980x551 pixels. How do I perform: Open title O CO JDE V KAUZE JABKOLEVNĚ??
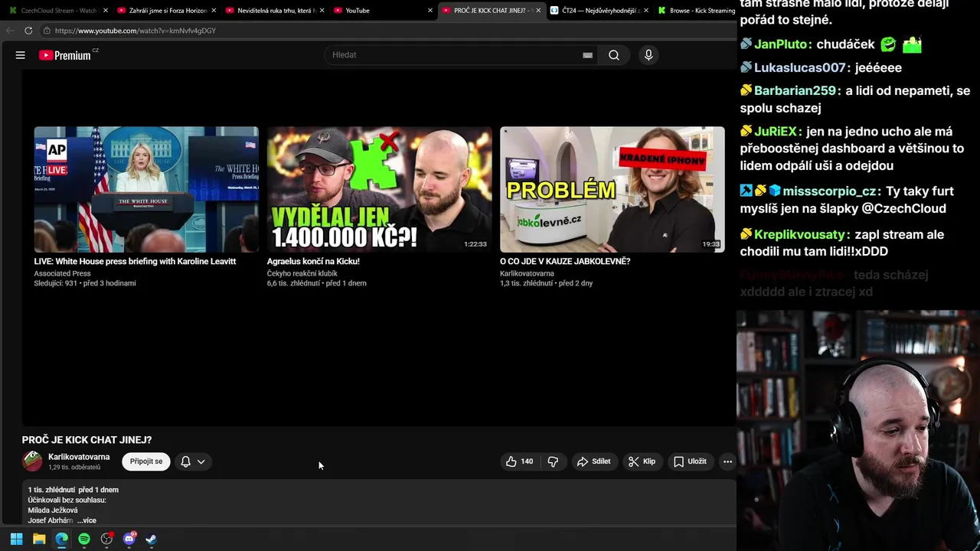coord(565,262)
